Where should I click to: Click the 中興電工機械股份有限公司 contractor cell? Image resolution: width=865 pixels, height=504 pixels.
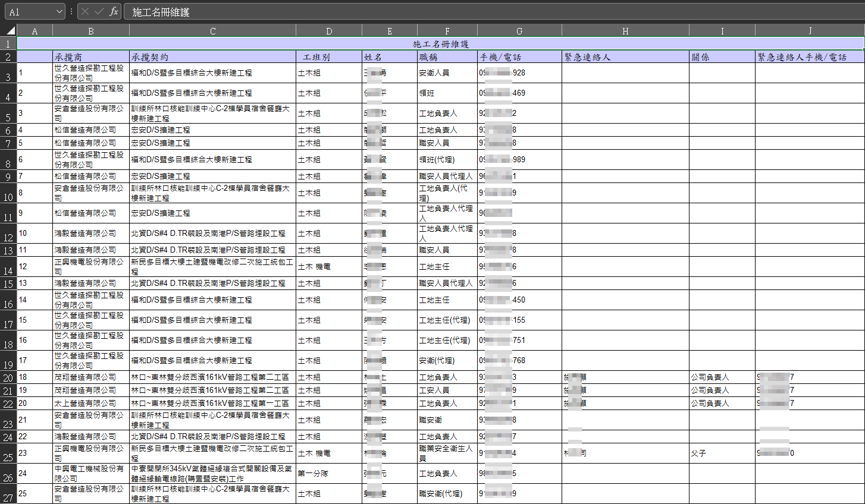pos(91,474)
